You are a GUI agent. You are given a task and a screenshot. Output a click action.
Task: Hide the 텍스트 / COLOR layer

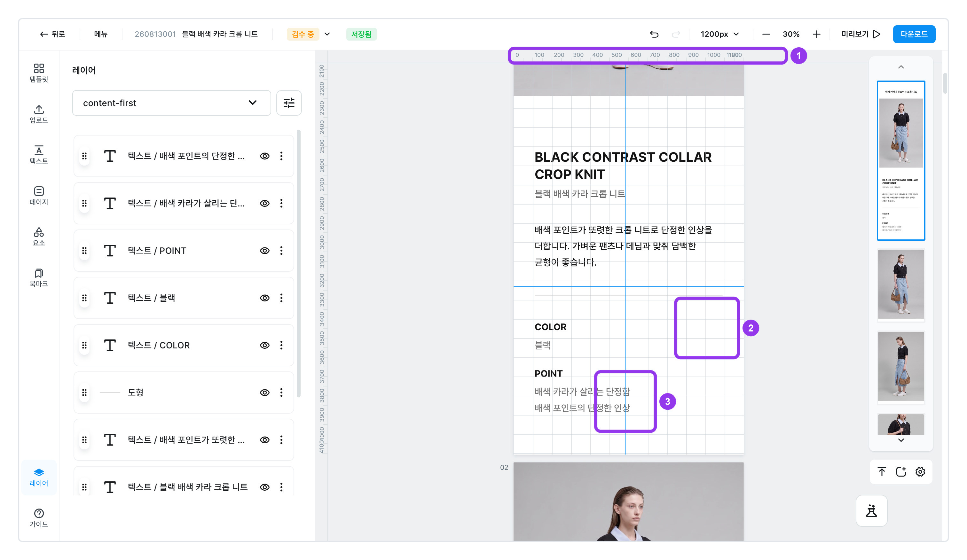click(x=264, y=345)
